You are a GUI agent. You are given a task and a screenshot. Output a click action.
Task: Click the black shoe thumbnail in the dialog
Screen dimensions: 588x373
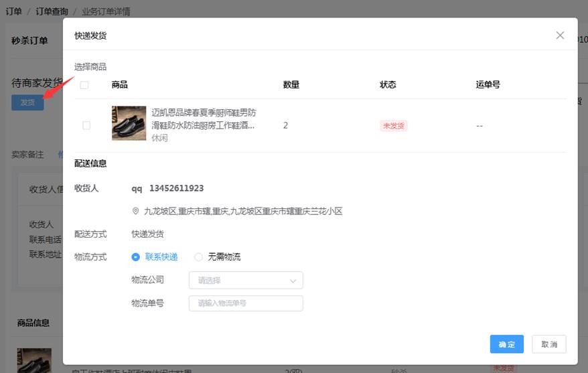tap(129, 123)
